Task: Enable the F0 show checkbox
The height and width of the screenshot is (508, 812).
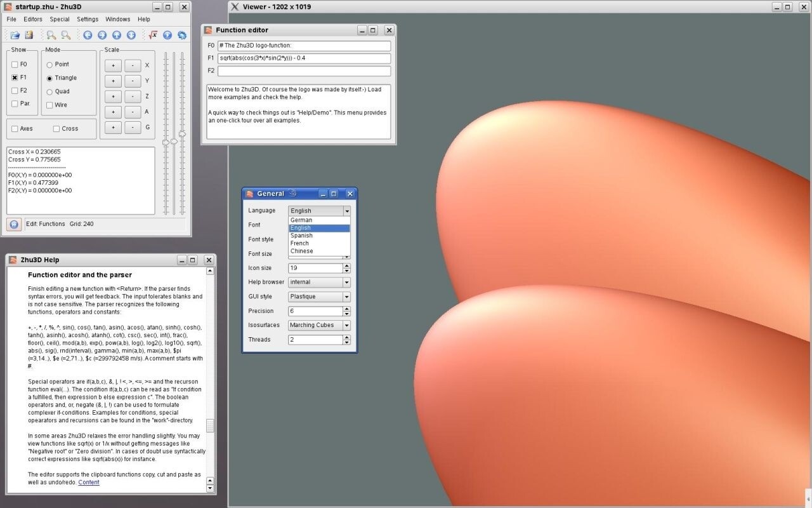Action: click(x=15, y=65)
